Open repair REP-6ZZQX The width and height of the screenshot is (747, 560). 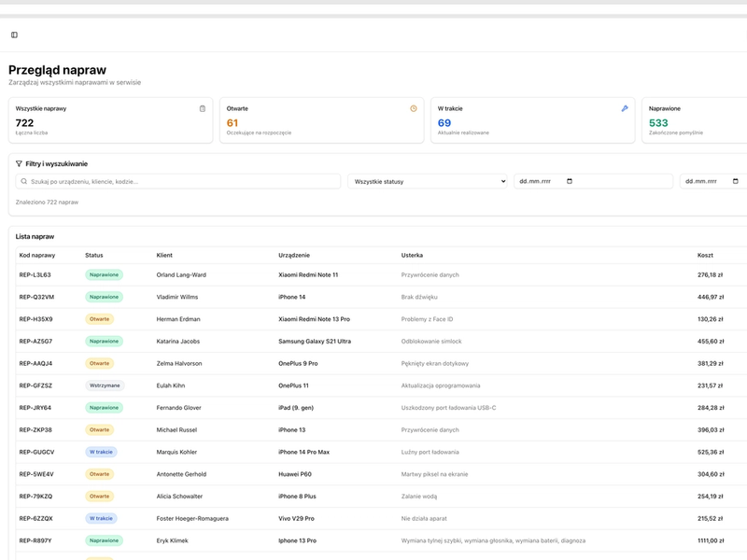pyautogui.click(x=35, y=519)
